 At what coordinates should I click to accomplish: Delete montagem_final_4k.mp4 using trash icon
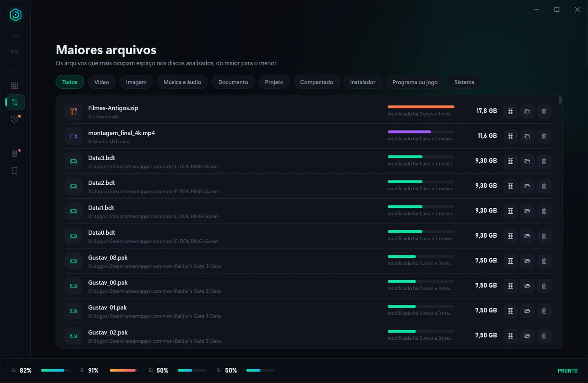[544, 136]
